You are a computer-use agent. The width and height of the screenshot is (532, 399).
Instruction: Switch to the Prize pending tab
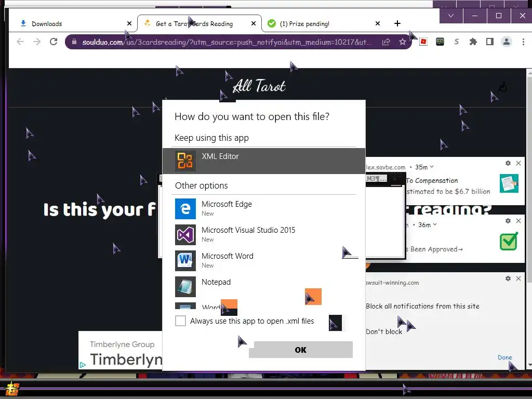coord(324,24)
